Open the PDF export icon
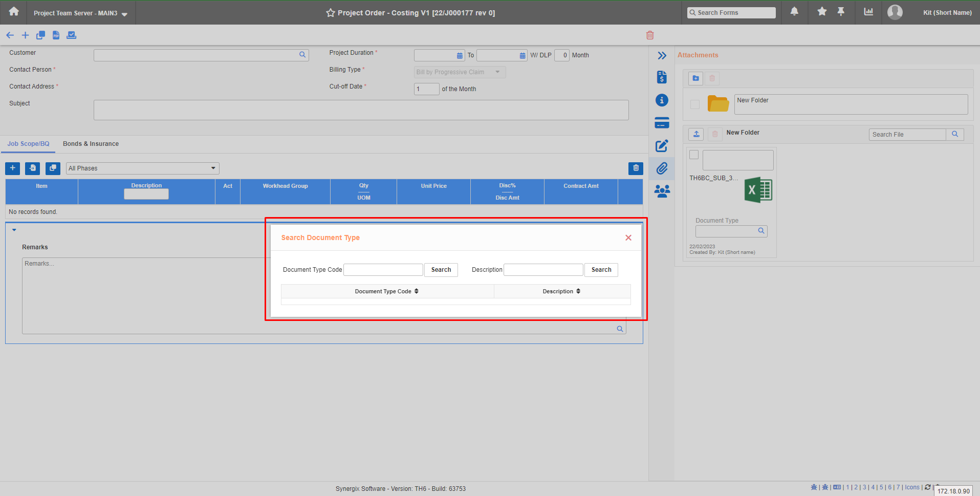The height and width of the screenshot is (496, 980). [x=56, y=35]
